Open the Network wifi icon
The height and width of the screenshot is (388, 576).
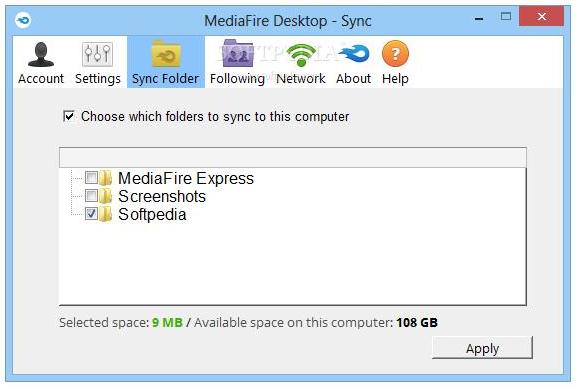[x=301, y=55]
